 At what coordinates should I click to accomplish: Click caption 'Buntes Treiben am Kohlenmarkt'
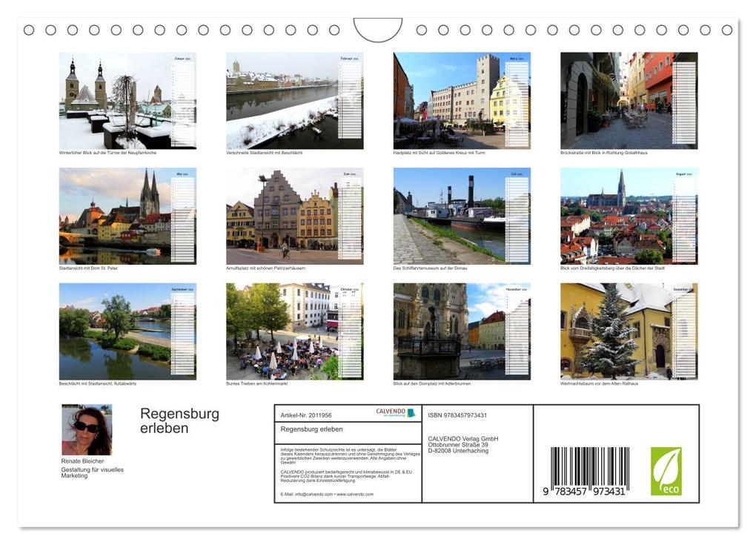256,384
